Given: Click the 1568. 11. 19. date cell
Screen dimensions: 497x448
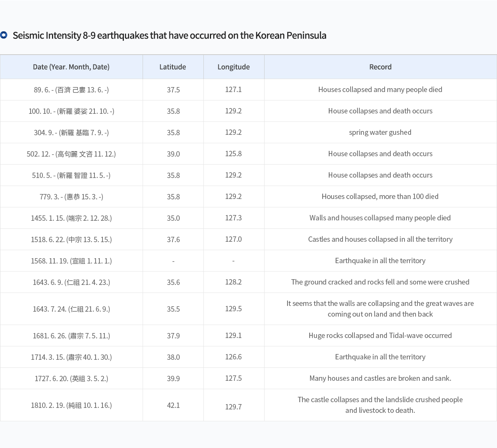Looking at the screenshot, I should (x=71, y=261).
